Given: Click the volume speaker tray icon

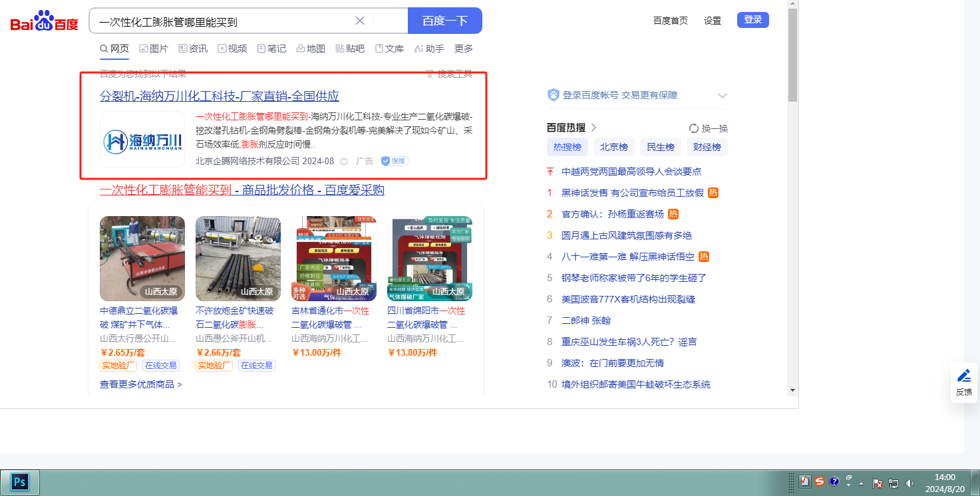Looking at the screenshot, I should coord(909,483).
